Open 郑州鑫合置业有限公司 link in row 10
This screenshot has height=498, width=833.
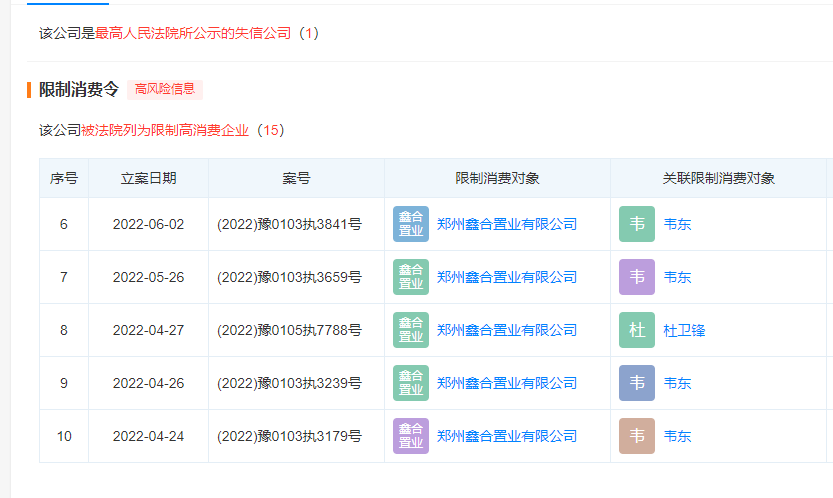[507, 436]
